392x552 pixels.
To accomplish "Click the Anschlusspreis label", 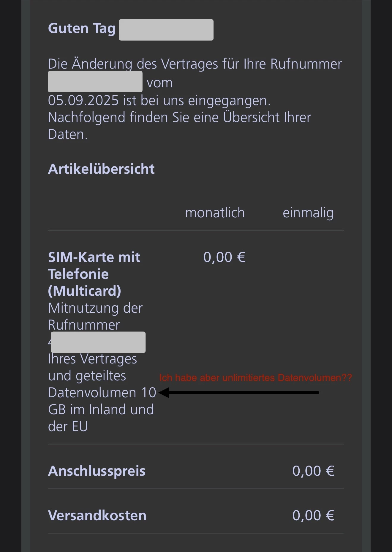I will 97,471.
